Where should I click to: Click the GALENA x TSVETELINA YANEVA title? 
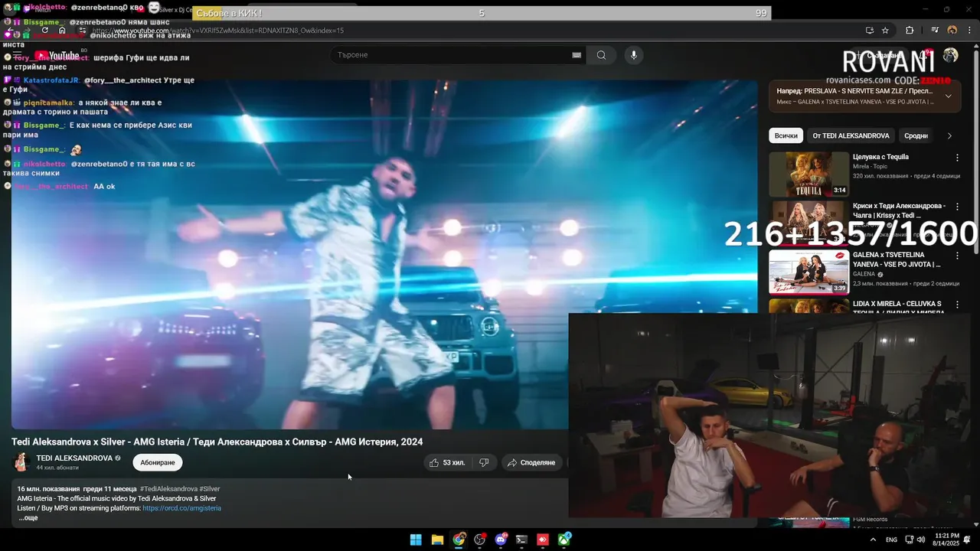pyautogui.click(x=897, y=259)
